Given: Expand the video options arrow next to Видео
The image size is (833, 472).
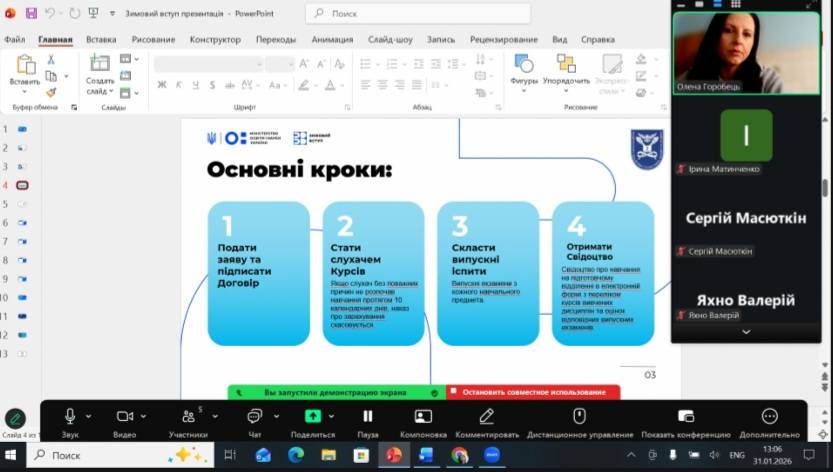Looking at the screenshot, I should point(144,416).
